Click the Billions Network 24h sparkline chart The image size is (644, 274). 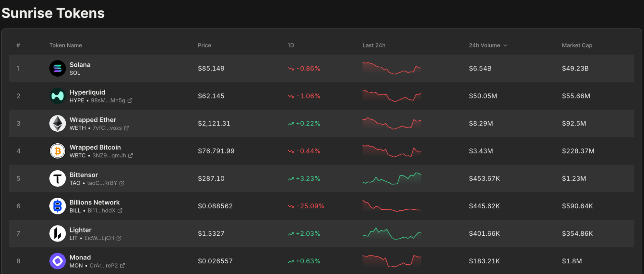(x=392, y=206)
